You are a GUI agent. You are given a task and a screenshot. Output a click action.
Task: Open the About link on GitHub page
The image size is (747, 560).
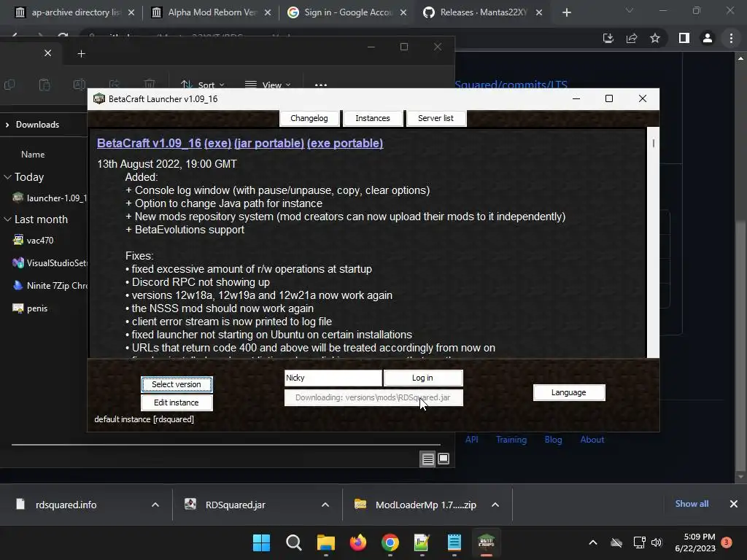pos(592,440)
